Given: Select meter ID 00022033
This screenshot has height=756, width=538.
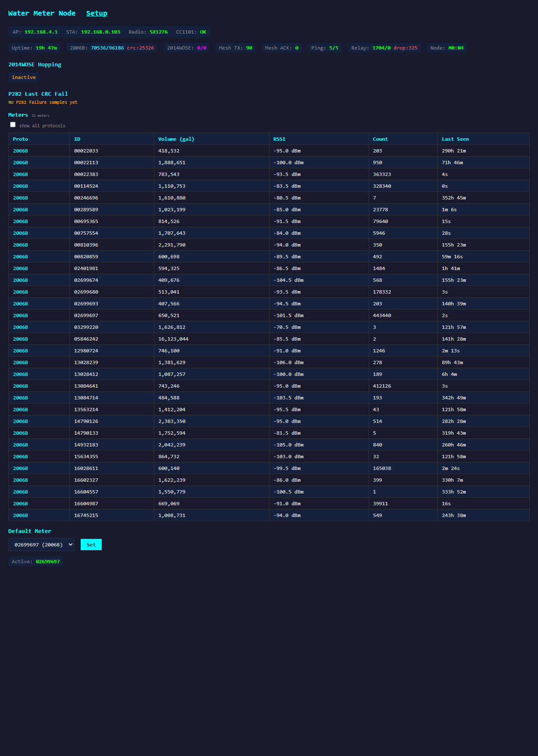Looking at the screenshot, I should 86,151.
